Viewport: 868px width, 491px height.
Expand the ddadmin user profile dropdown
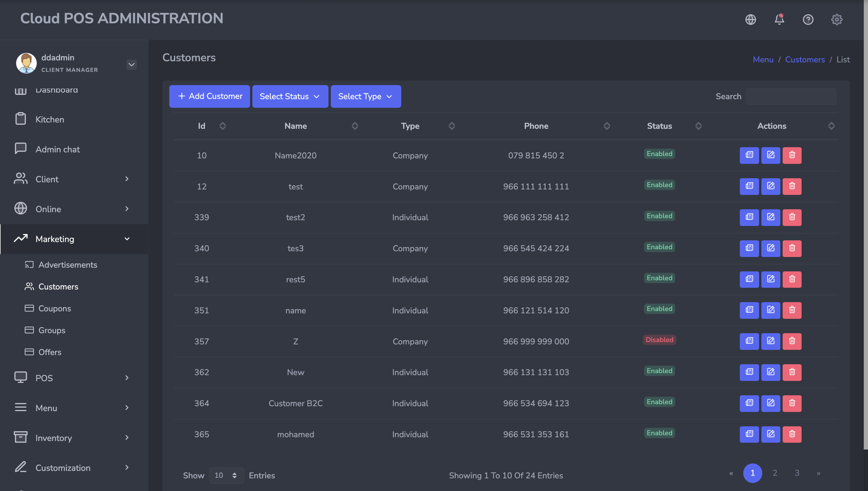(132, 65)
